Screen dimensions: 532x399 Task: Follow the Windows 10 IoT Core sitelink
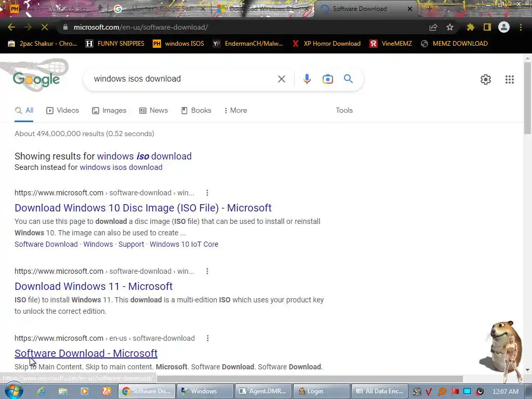coord(184,244)
